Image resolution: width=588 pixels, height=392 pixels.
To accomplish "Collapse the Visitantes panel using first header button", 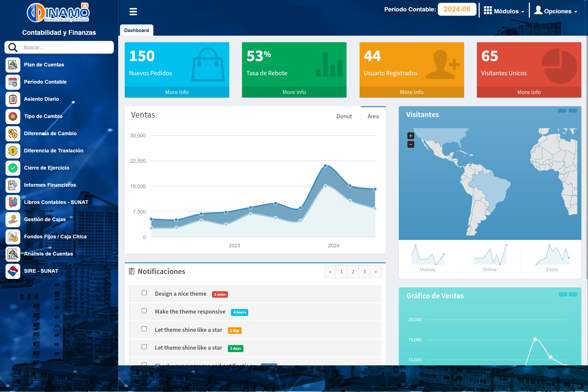I will pos(562,111).
